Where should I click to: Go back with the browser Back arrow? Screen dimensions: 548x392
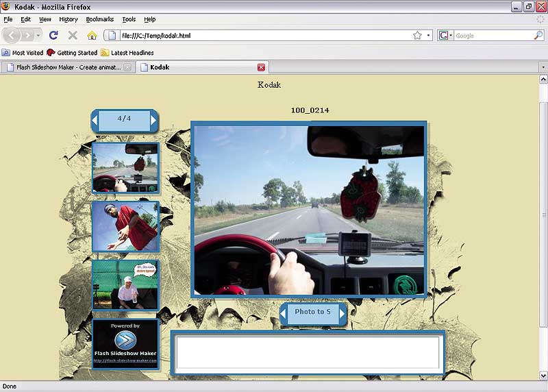click(11, 36)
